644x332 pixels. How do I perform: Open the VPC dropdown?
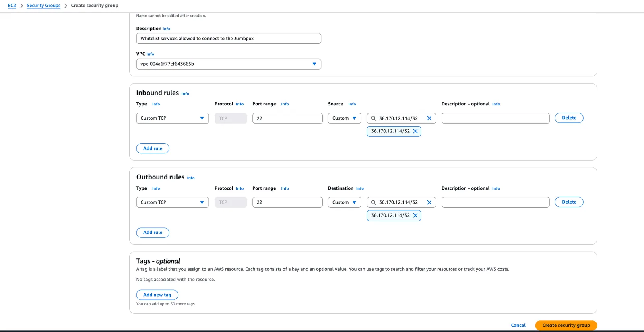point(229,64)
